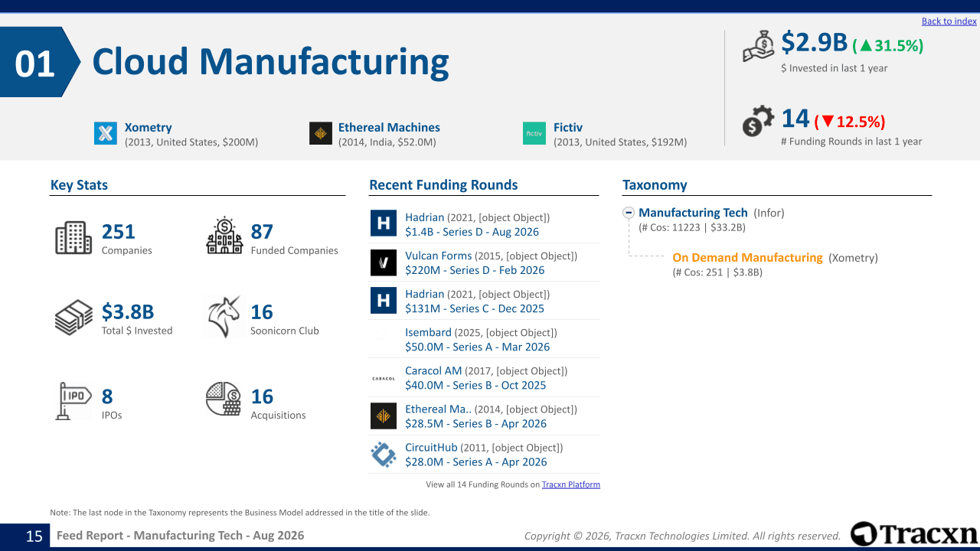The width and height of the screenshot is (980, 551).
Task: Click the Tracxn logo in the footer
Action: (x=914, y=533)
